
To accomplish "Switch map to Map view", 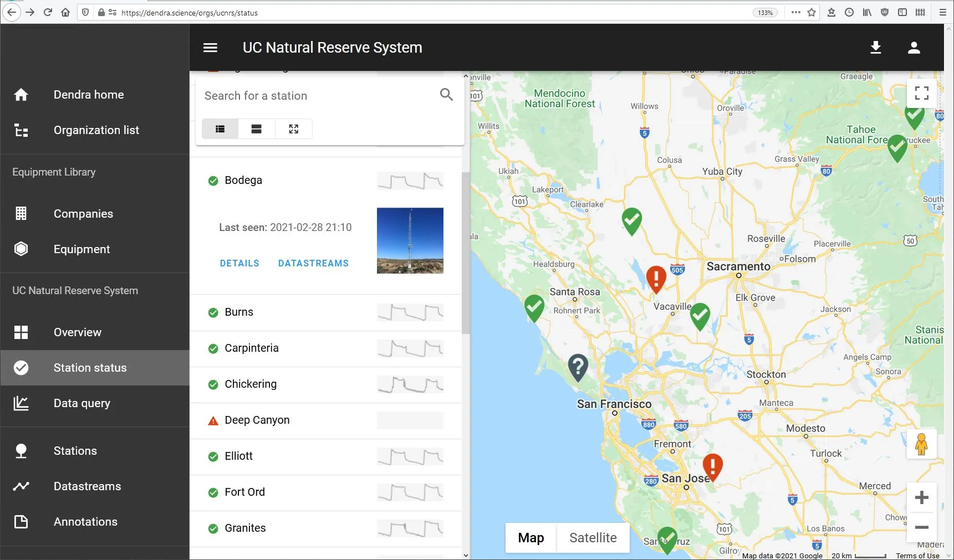I will [x=531, y=538].
